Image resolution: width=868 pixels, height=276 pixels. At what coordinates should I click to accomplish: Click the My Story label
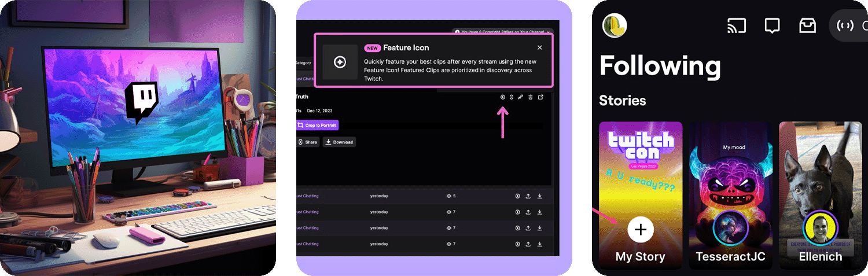[x=641, y=256]
